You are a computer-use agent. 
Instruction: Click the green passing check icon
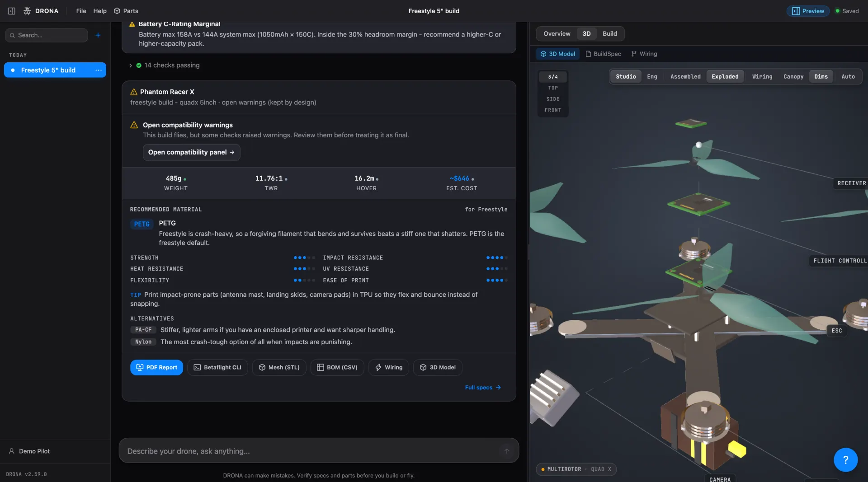point(139,66)
